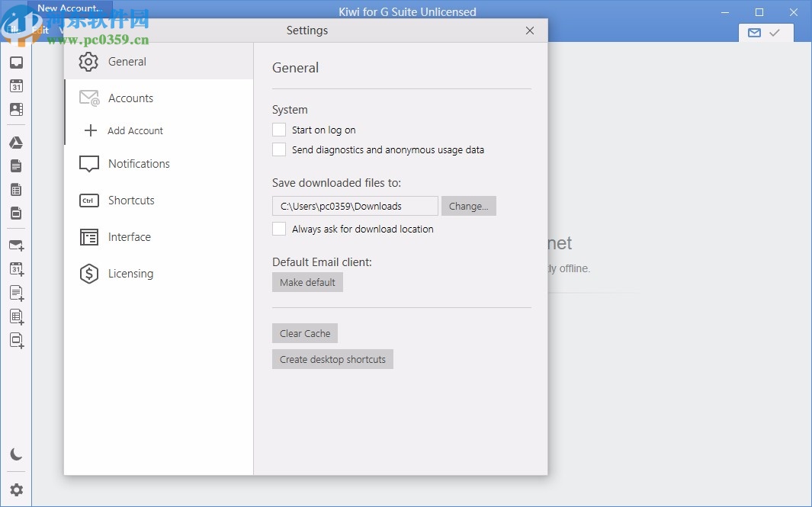
Task: Open Google Sheets from the sidebar
Action: tap(16, 189)
